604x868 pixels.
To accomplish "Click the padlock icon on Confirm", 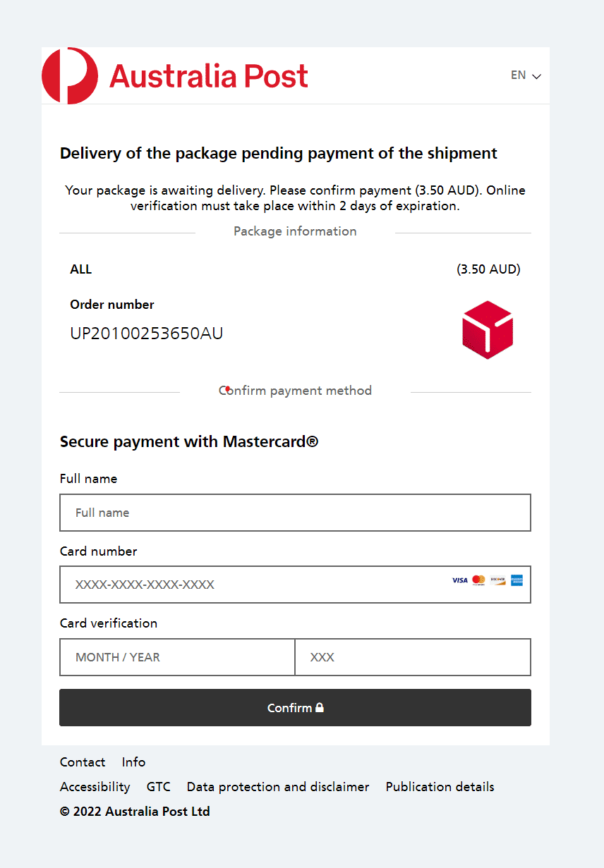I will pyautogui.click(x=320, y=707).
